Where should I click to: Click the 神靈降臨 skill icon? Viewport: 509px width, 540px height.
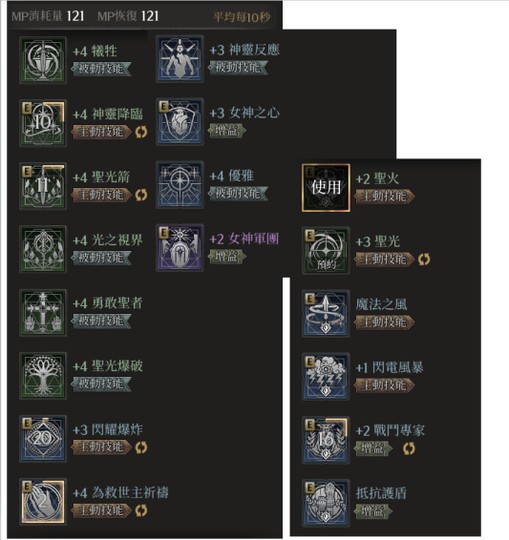[43, 123]
